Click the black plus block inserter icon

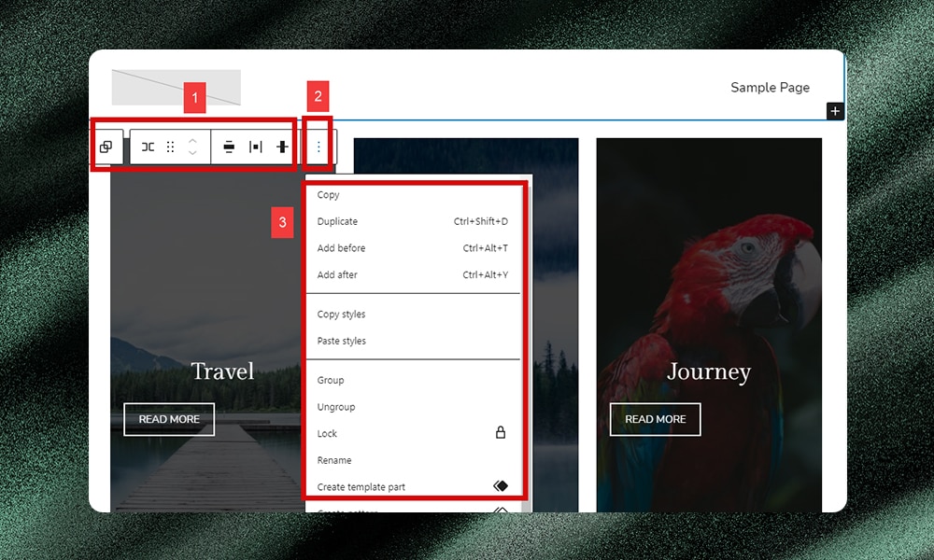pyautogui.click(x=834, y=110)
